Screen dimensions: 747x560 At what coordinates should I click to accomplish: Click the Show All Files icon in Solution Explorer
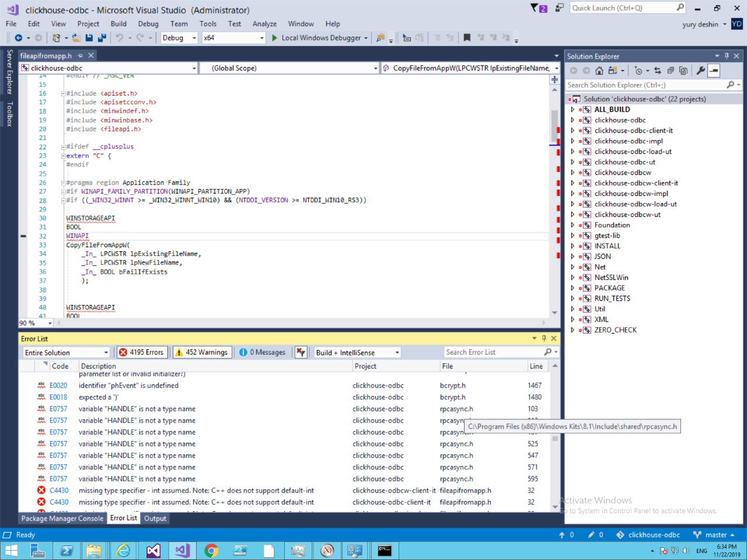[x=683, y=71]
